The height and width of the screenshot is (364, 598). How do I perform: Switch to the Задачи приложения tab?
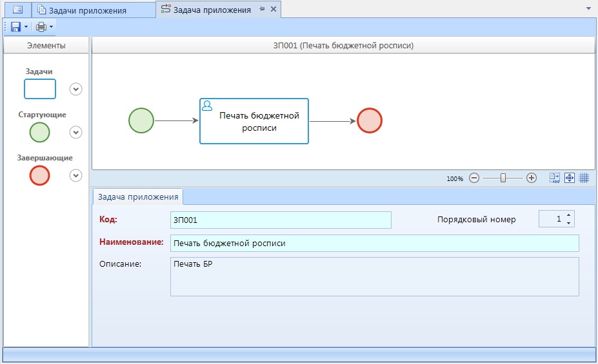(87, 10)
